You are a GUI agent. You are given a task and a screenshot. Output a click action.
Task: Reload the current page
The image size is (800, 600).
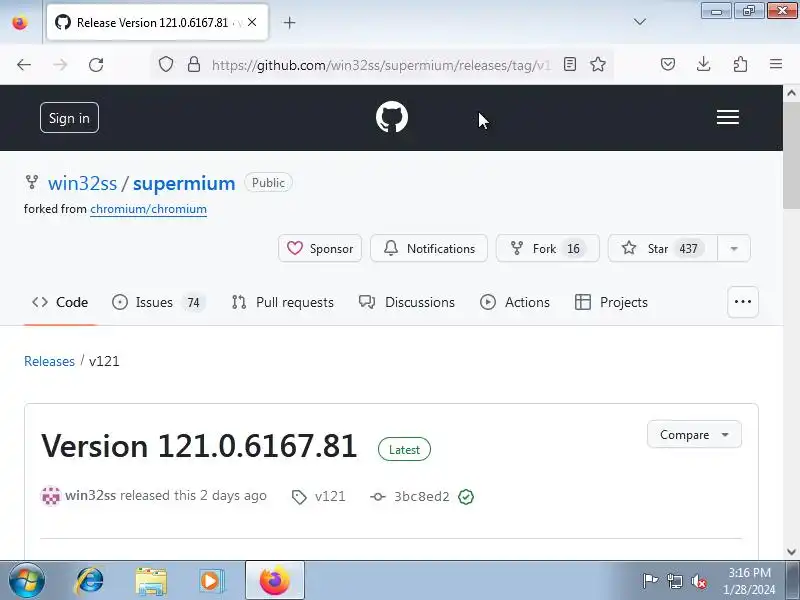pos(96,65)
